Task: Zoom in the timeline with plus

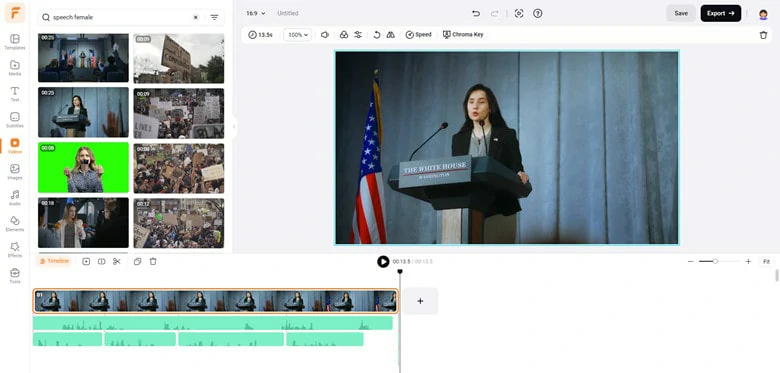Action: 748,262
